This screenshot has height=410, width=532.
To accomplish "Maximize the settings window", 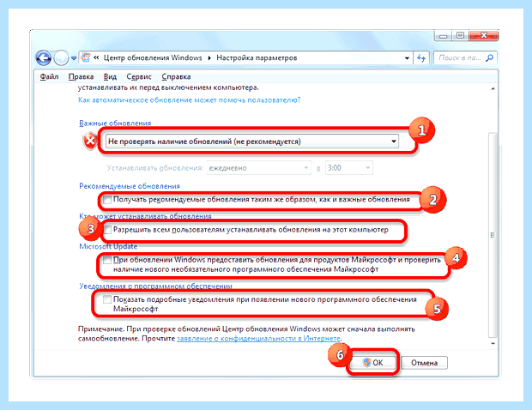I will 460,36.
